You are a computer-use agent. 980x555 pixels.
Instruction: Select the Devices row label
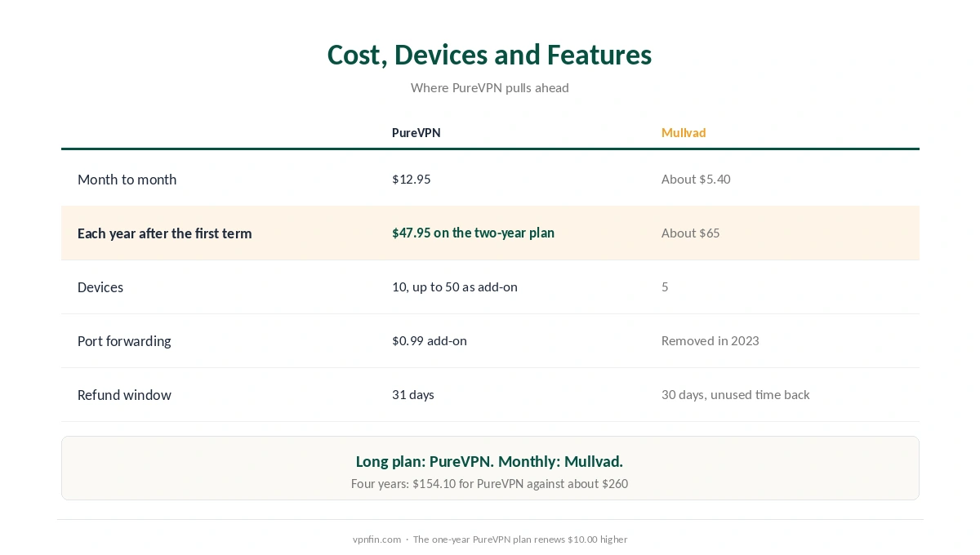coord(100,287)
